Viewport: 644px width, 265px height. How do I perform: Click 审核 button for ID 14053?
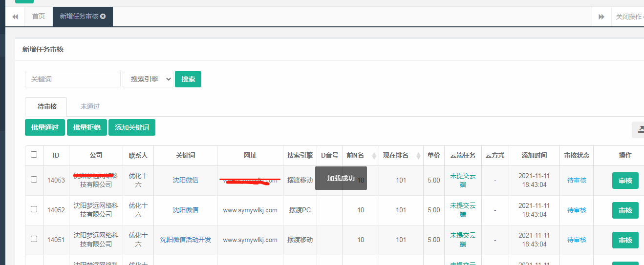(625, 181)
